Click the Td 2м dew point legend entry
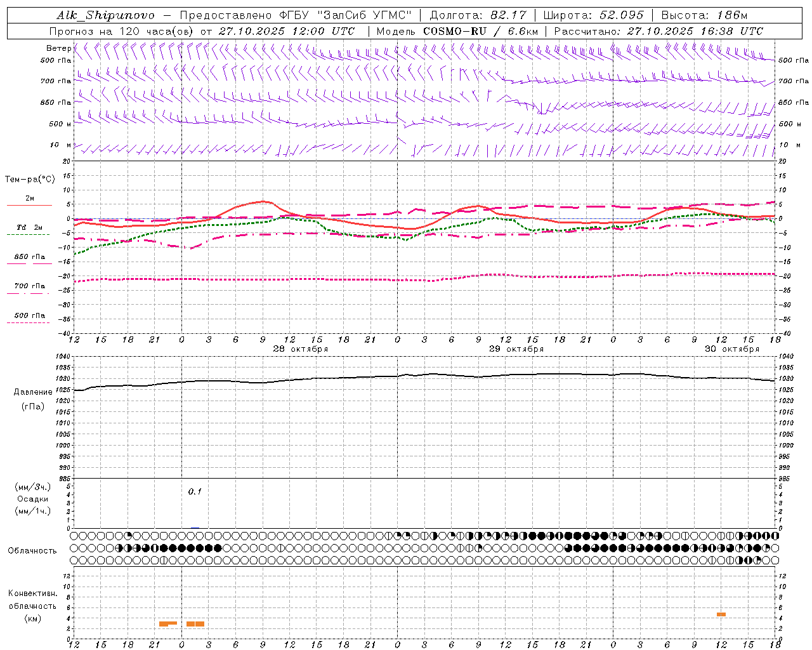The width and height of the screenshot is (812, 650). tap(30, 227)
